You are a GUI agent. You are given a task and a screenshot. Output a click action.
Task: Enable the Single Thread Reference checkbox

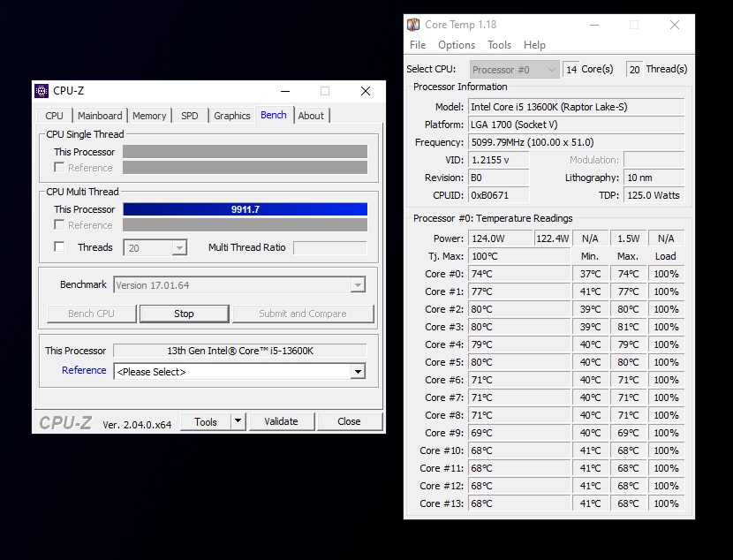point(59,167)
